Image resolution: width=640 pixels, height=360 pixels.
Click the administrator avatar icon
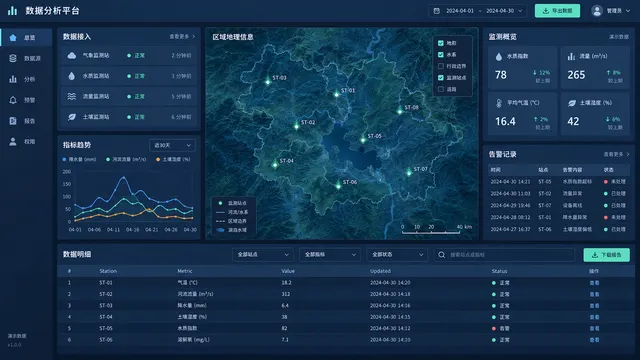pos(597,11)
